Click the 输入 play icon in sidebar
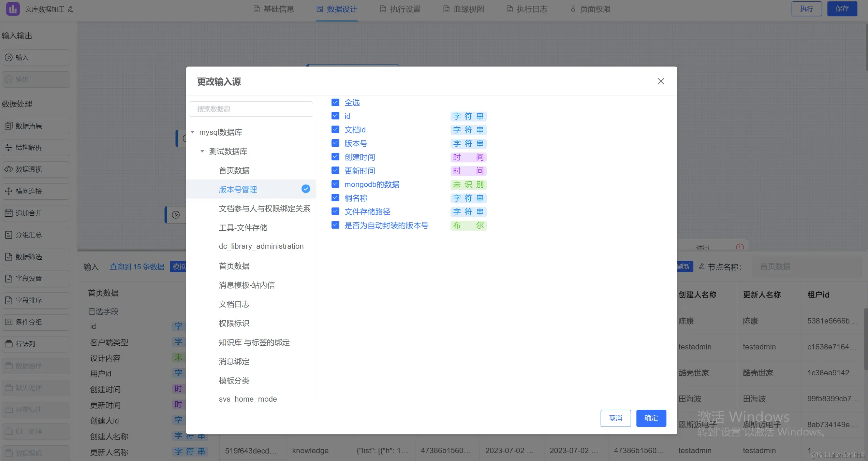Image resolution: width=868 pixels, height=461 pixels. tap(9, 58)
